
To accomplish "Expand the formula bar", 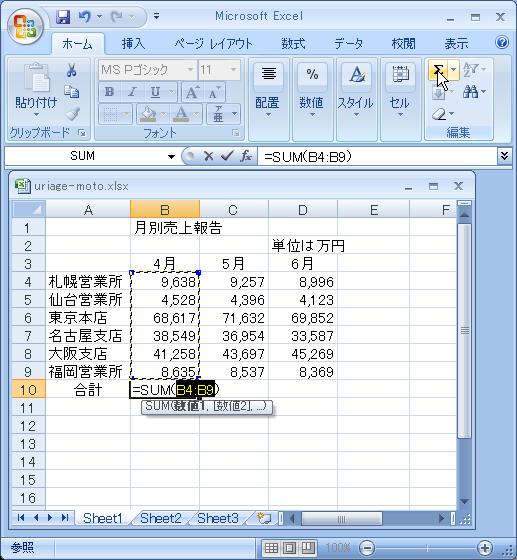I will [504, 156].
